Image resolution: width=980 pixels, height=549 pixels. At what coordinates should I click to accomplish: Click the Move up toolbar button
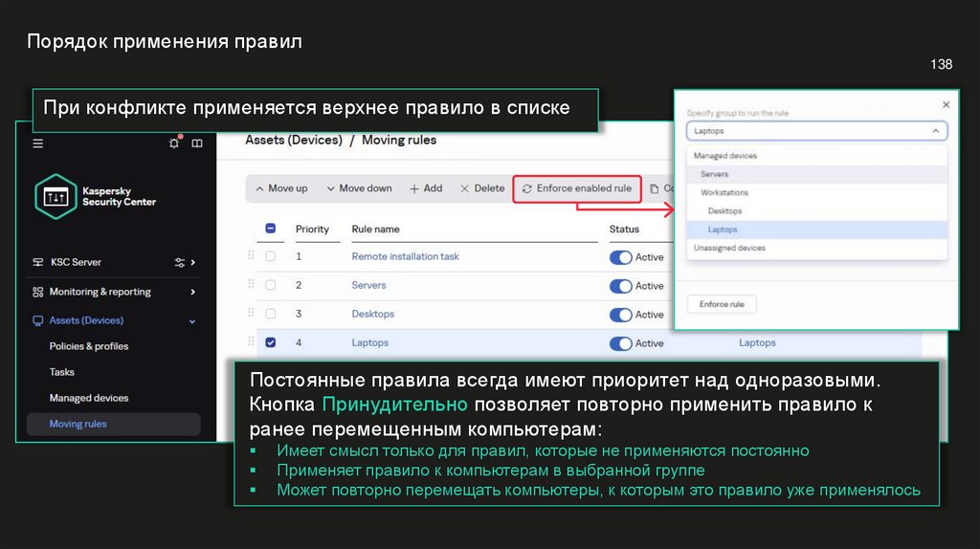coord(281,188)
